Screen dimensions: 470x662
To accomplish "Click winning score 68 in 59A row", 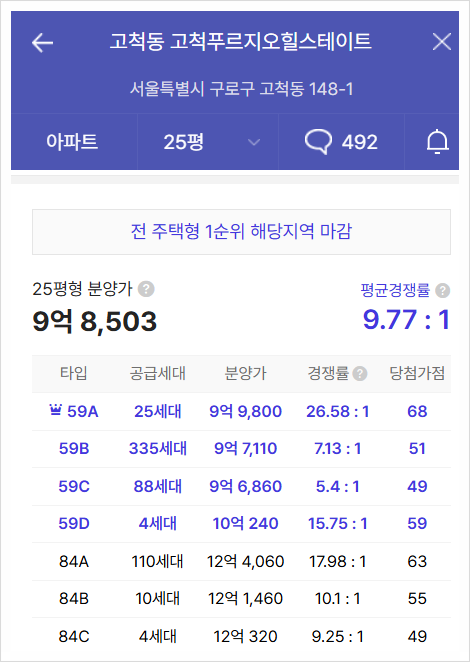I will (x=417, y=411).
